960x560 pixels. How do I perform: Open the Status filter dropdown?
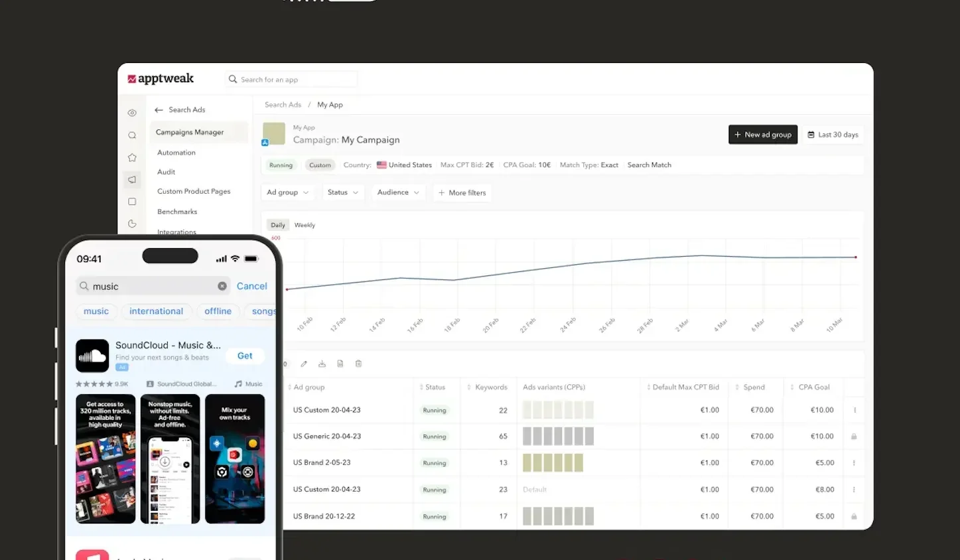tap(342, 192)
